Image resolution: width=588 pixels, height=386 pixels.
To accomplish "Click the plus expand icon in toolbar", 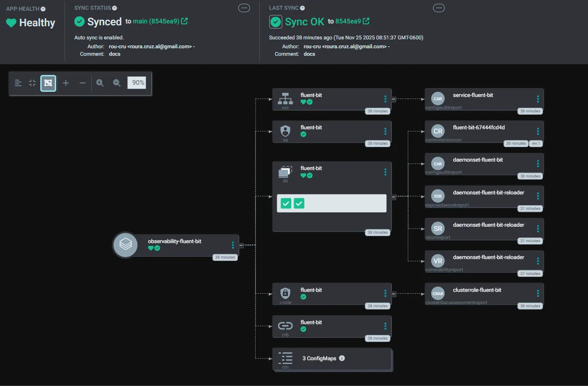I will (66, 83).
